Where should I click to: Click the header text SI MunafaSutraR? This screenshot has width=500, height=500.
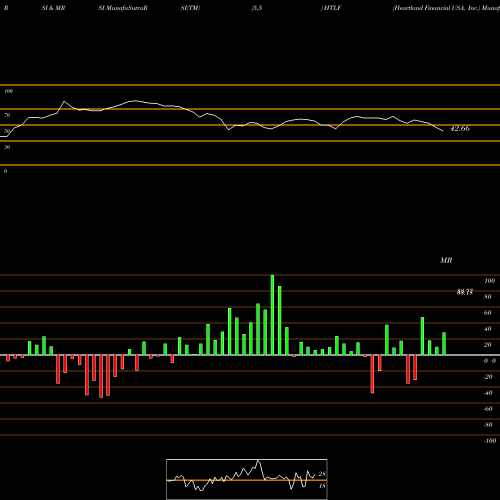coord(123,8)
